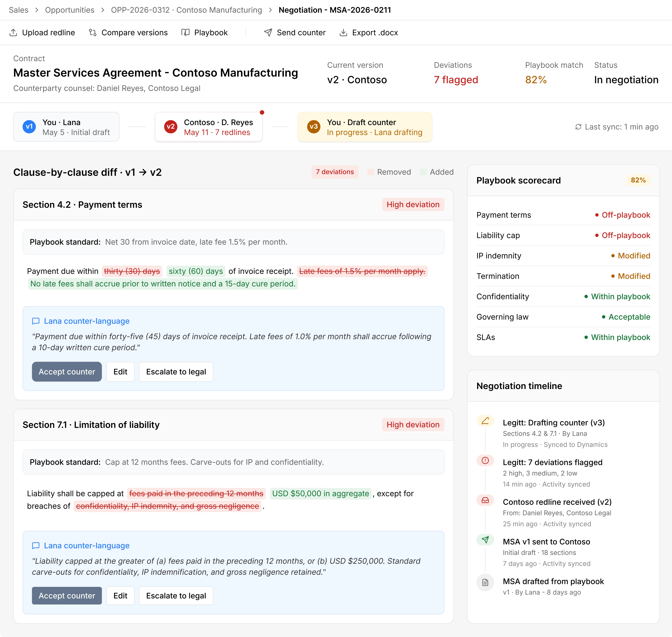Click the 82% badge in Playbook scorecard
Image resolution: width=672 pixels, height=637 pixels.
tap(638, 180)
